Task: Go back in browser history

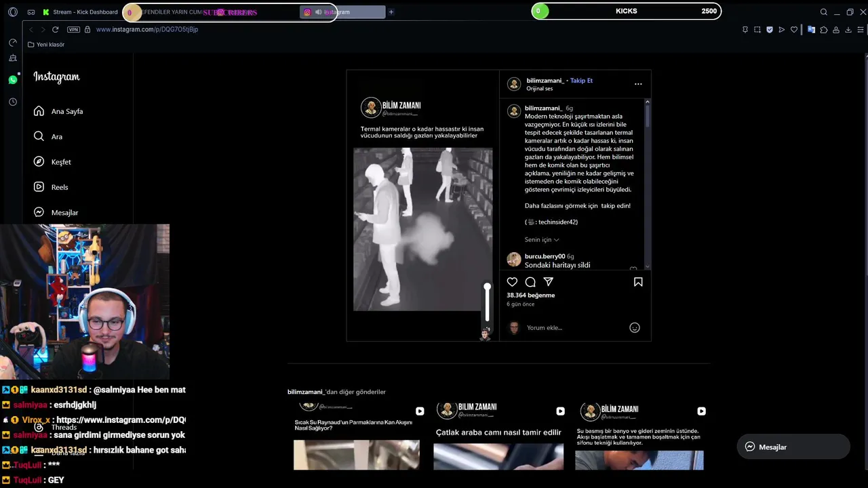Action: 31,30
